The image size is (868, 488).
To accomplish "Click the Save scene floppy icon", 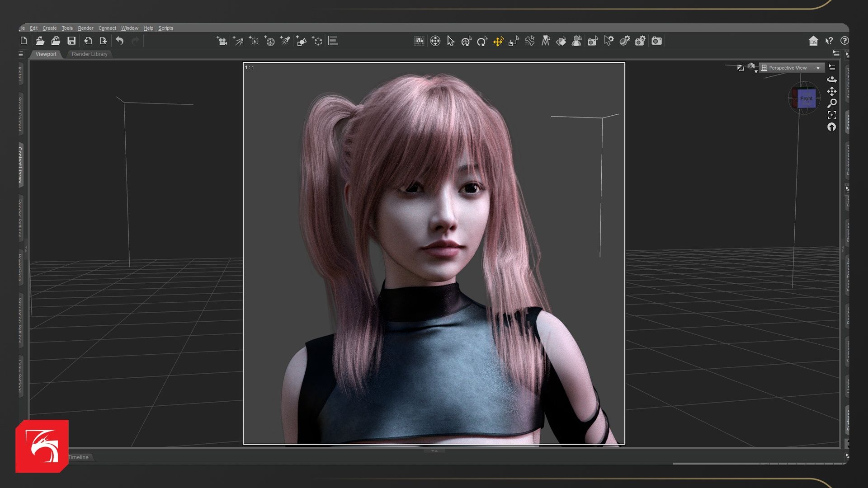I will pyautogui.click(x=71, y=41).
